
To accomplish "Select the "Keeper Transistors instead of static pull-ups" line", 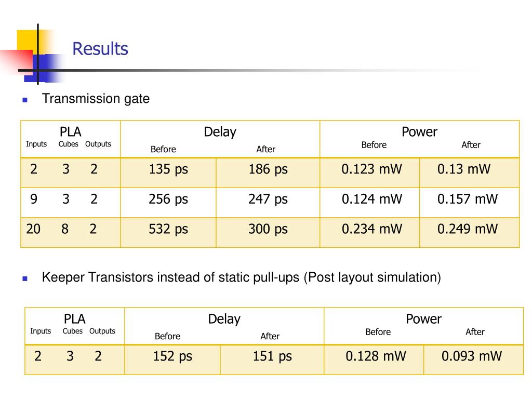I will click(241, 277).
